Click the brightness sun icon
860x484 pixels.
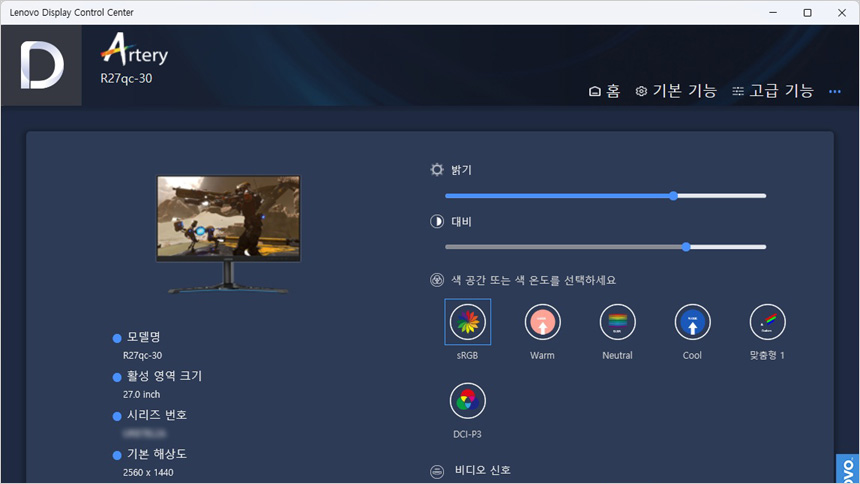click(437, 170)
